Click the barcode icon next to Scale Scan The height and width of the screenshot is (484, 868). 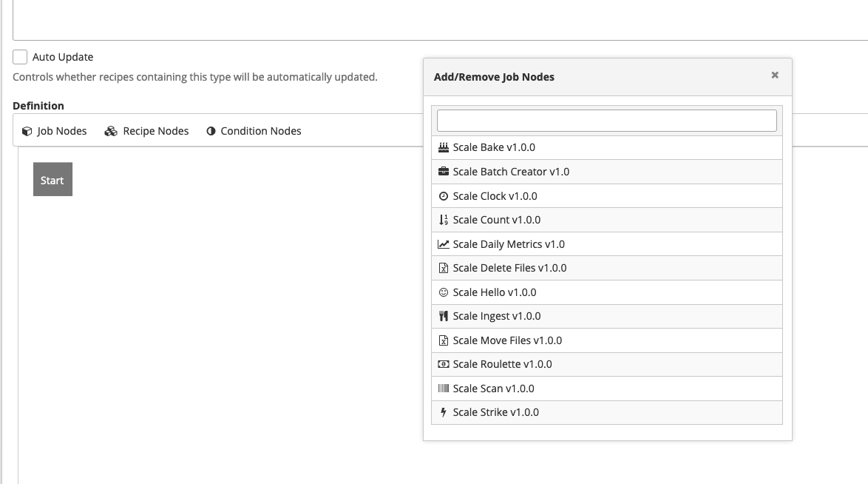[x=444, y=388]
